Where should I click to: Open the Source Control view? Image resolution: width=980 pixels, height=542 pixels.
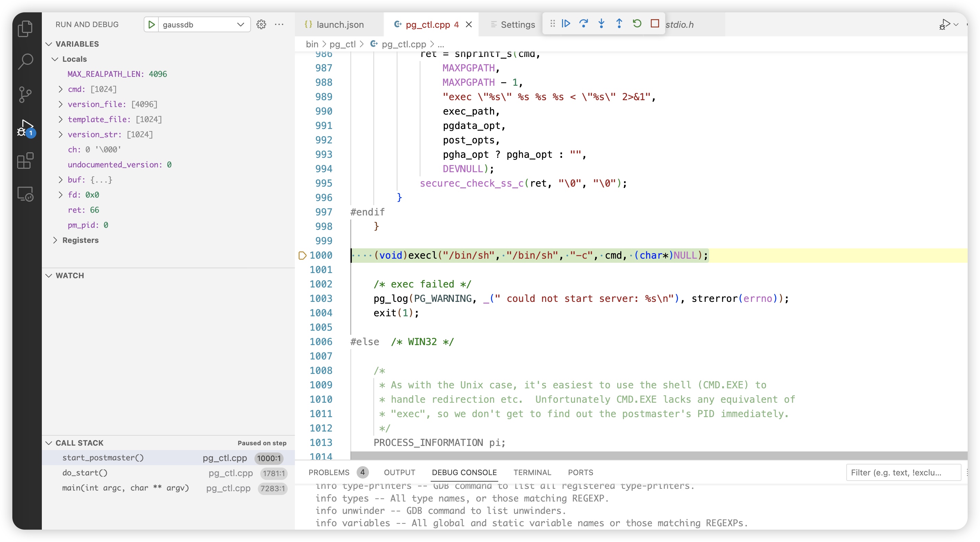(x=25, y=94)
